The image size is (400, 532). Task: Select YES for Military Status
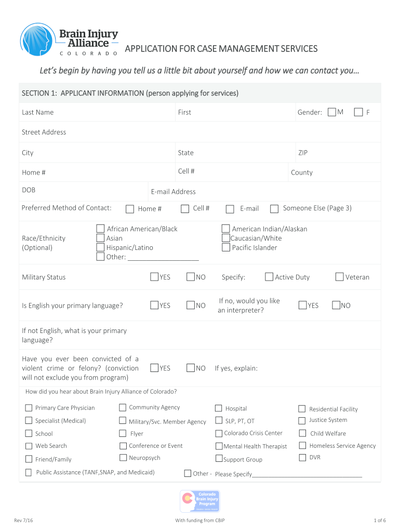(x=154, y=277)
